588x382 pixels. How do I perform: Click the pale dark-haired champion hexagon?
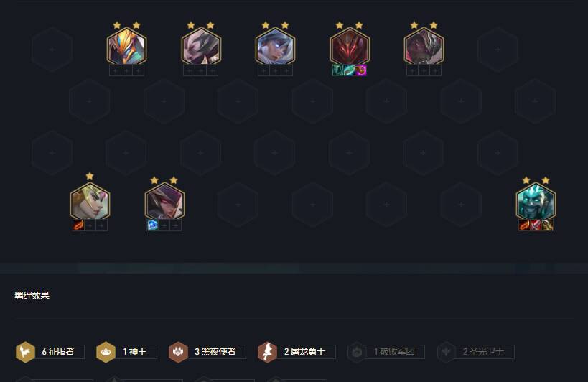(x=201, y=47)
